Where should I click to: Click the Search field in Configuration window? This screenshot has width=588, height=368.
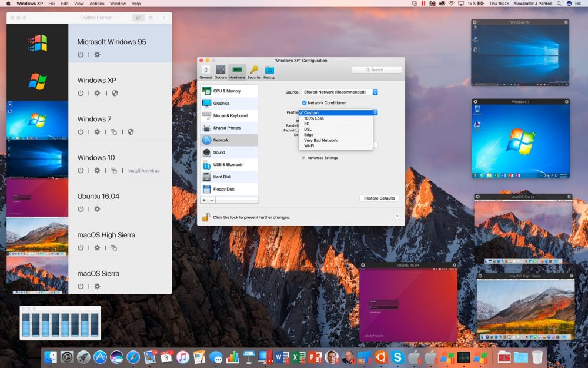pos(377,70)
